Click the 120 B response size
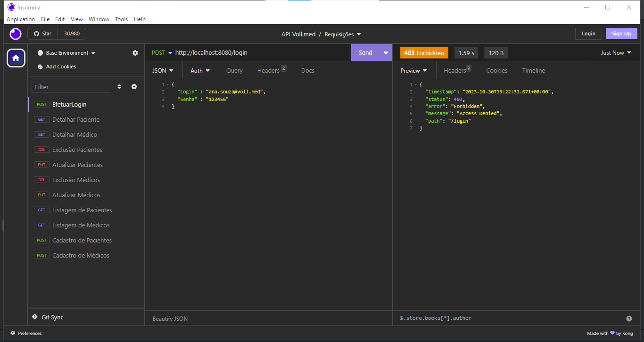 [496, 53]
